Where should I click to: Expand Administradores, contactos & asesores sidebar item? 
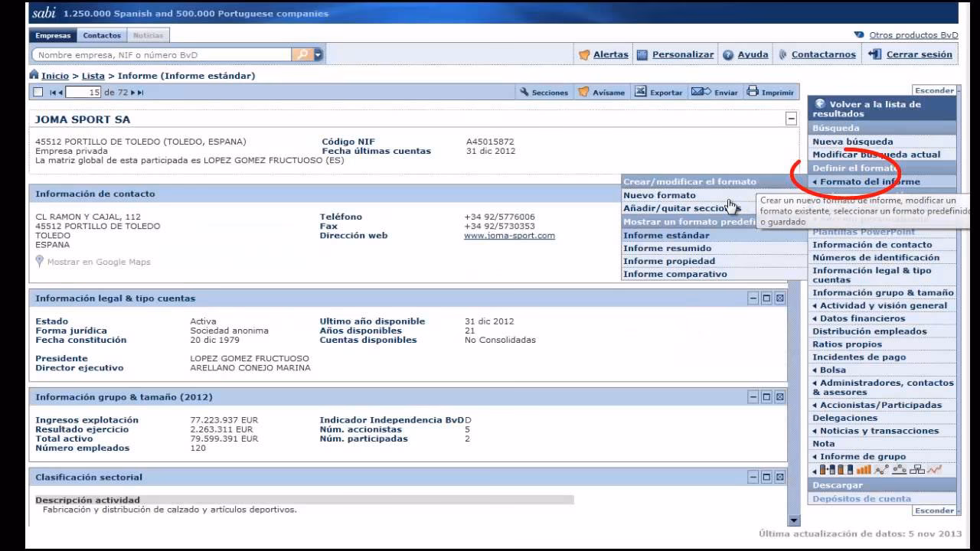tap(883, 388)
